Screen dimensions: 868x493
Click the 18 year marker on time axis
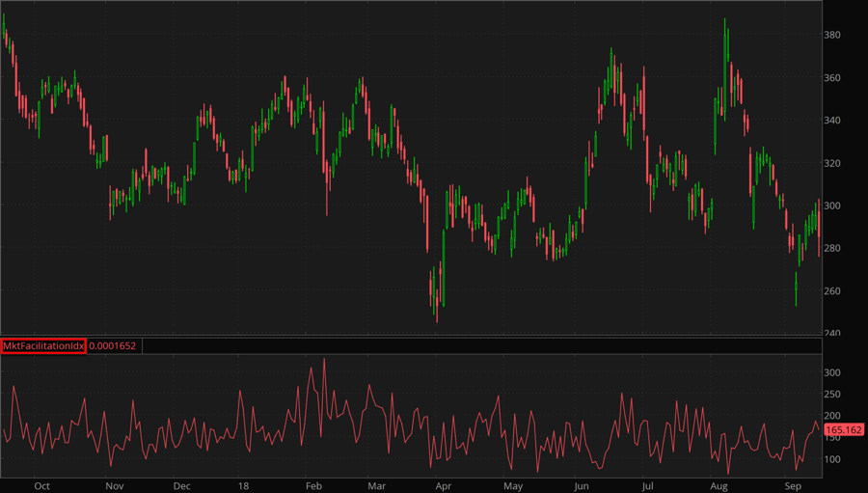tap(244, 485)
